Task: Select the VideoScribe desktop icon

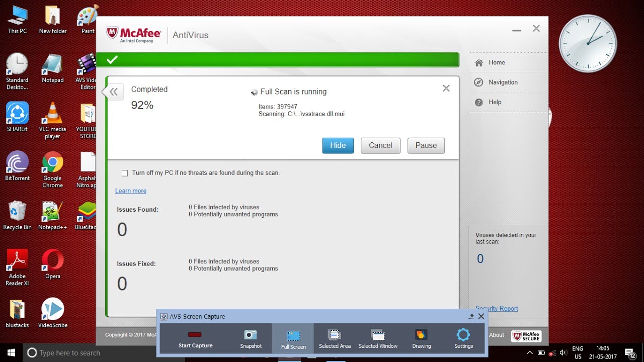Action: (x=52, y=313)
